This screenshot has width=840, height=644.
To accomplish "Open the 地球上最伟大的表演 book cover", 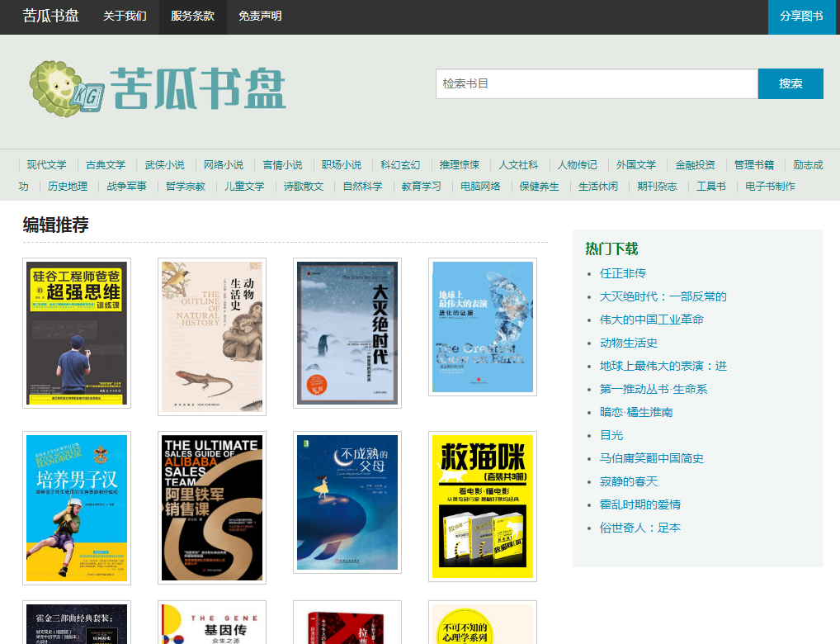I will 483,327.
